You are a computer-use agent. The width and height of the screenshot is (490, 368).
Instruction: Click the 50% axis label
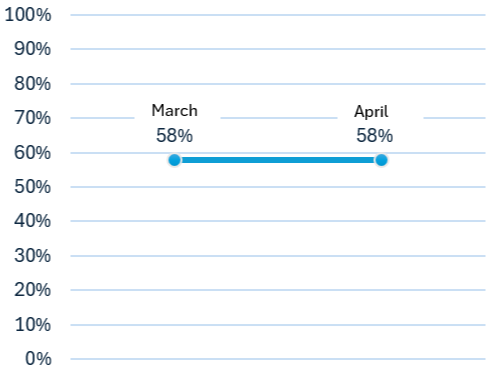click(32, 187)
